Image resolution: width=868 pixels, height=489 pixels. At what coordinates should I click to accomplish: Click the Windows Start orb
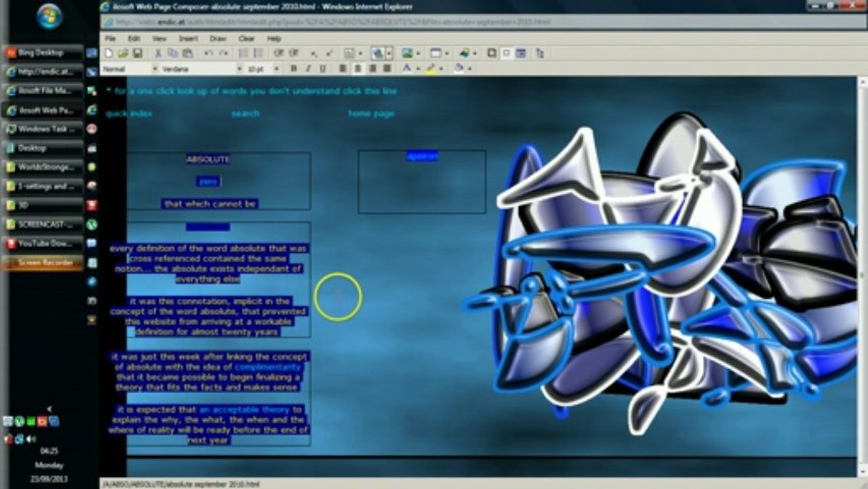click(x=50, y=18)
